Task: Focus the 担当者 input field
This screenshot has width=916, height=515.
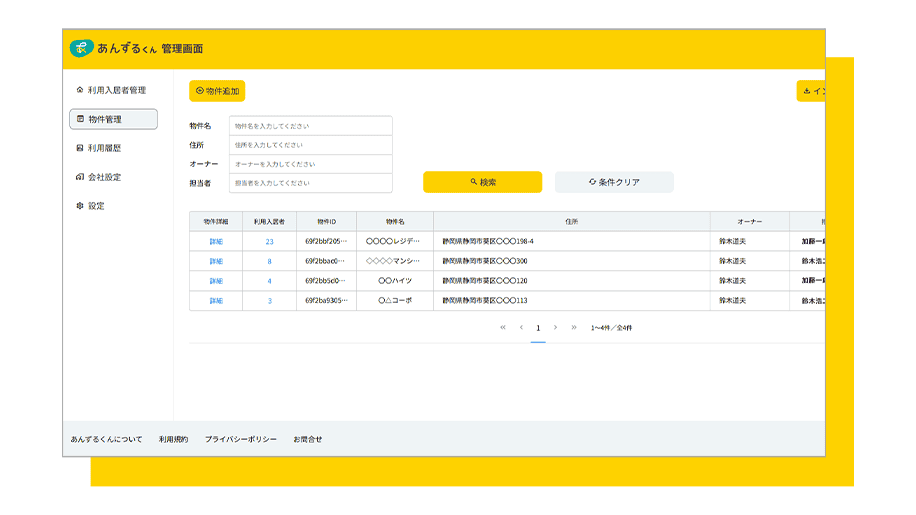Action: (311, 183)
